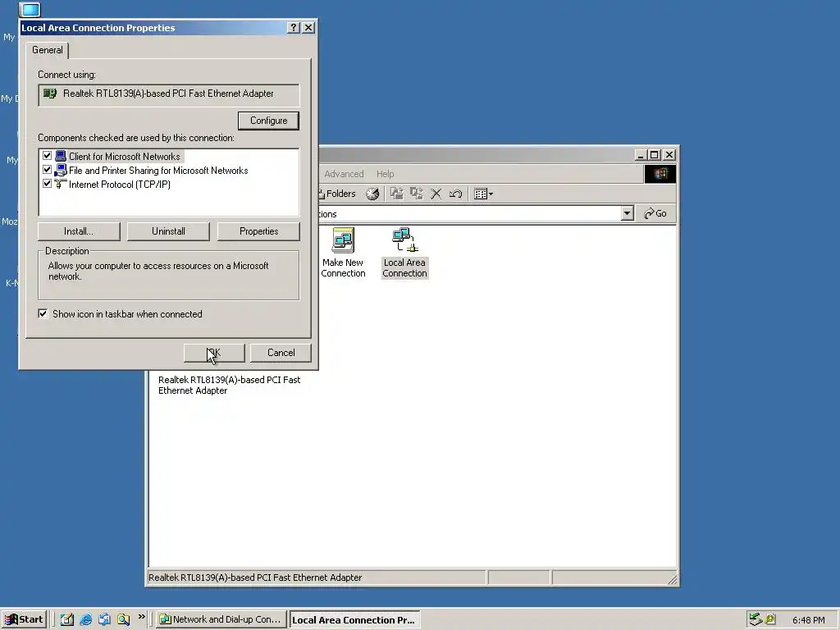Viewport: 840px width, 630px height.
Task: Launch Internet Explorer from quick launch
Action: click(85, 619)
